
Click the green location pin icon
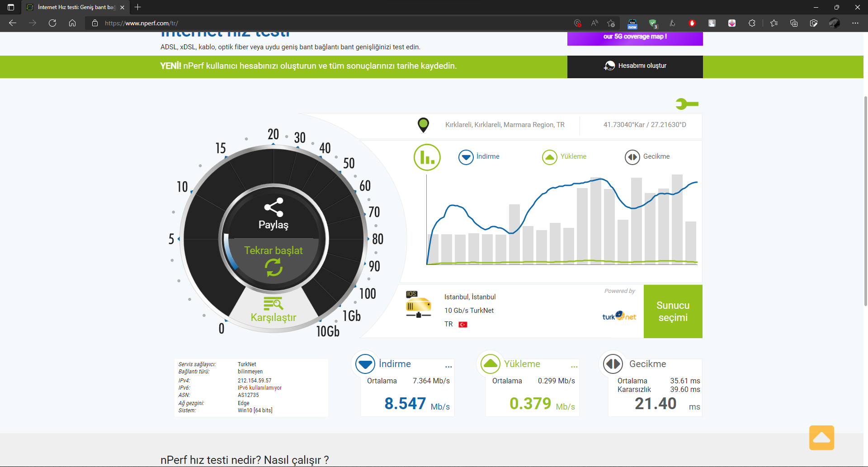423,125
